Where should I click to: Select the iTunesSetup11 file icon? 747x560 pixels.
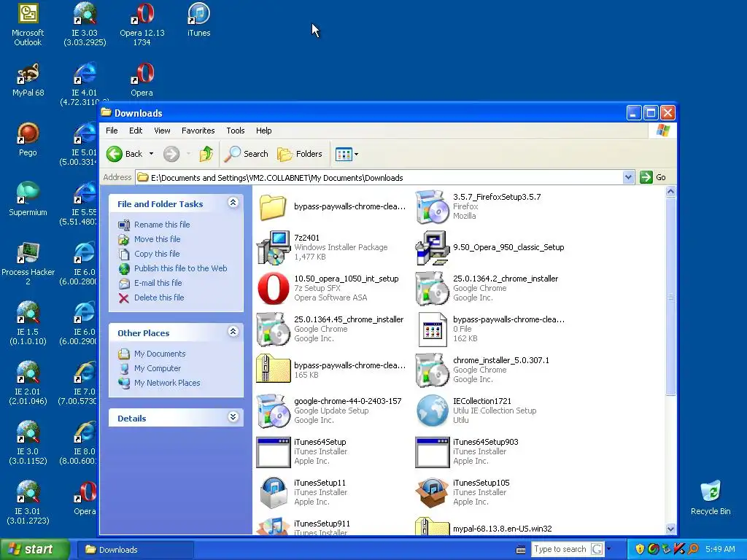point(273,492)
